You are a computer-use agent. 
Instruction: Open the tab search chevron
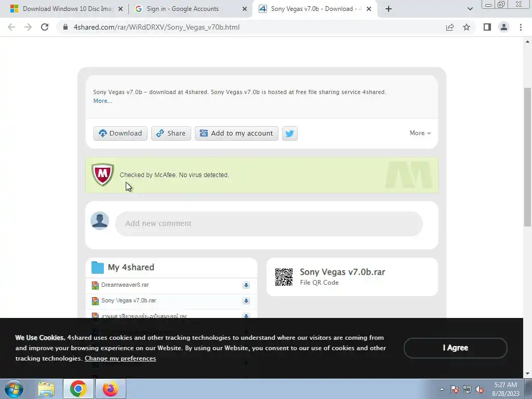pyautogui.click(x=470, y=9)
